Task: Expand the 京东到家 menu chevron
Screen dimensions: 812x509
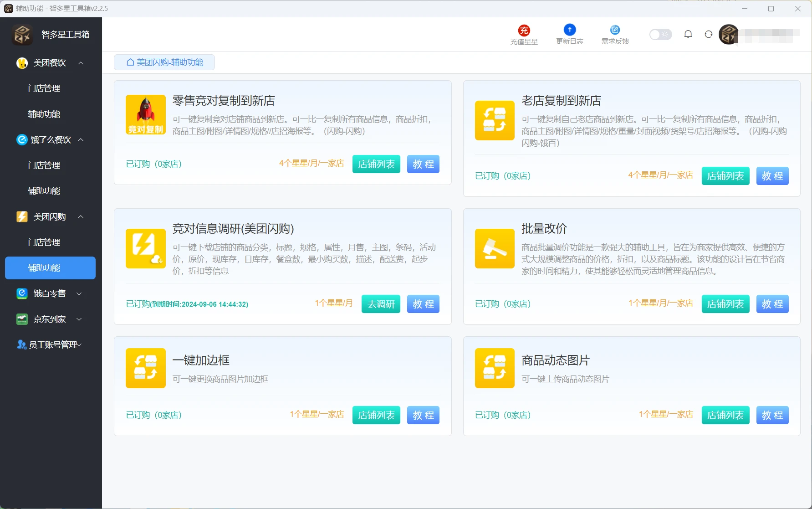Action: tap(79, 319)
